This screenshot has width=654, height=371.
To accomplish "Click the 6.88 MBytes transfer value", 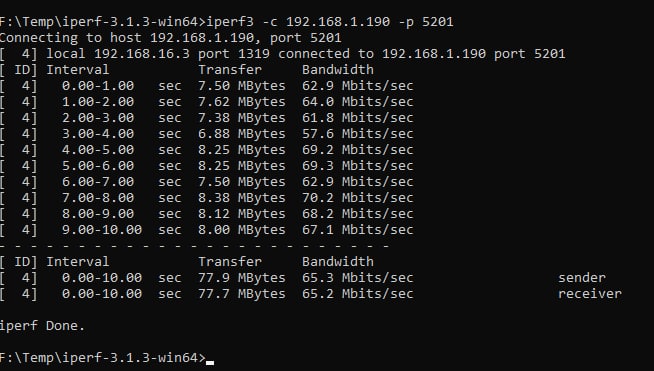I will tap(242, 134).
